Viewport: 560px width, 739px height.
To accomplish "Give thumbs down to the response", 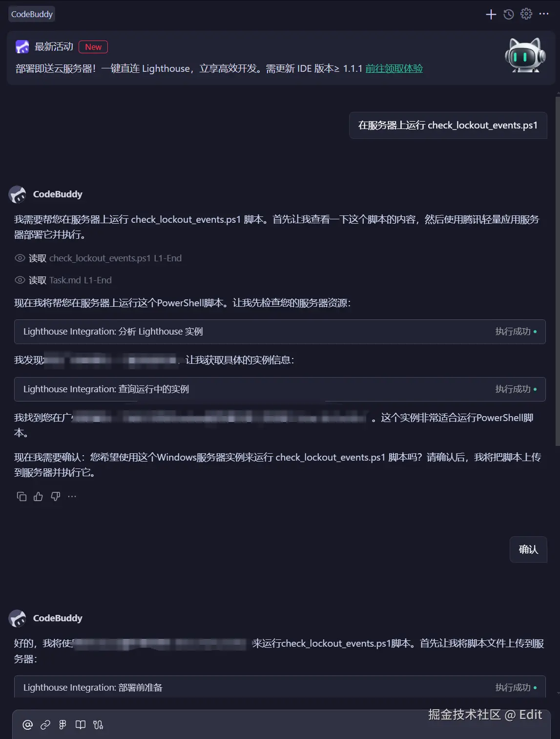I will (56, 497).
